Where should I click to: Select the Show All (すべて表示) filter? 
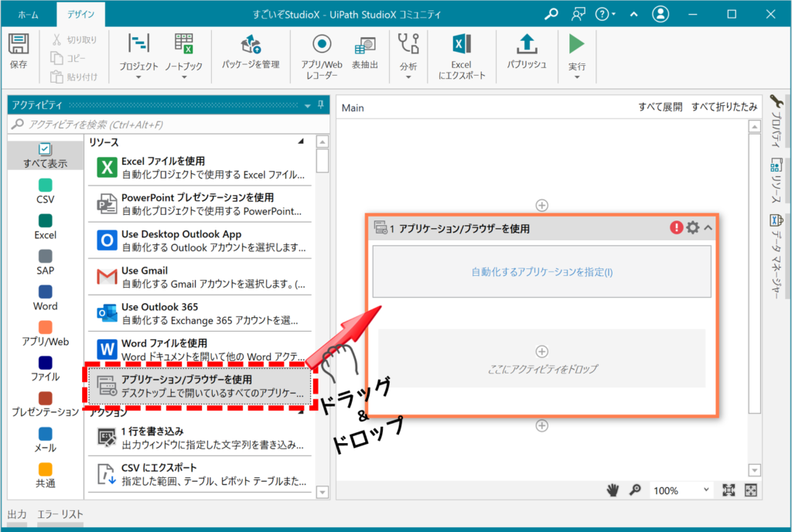(x=46, y=155)
